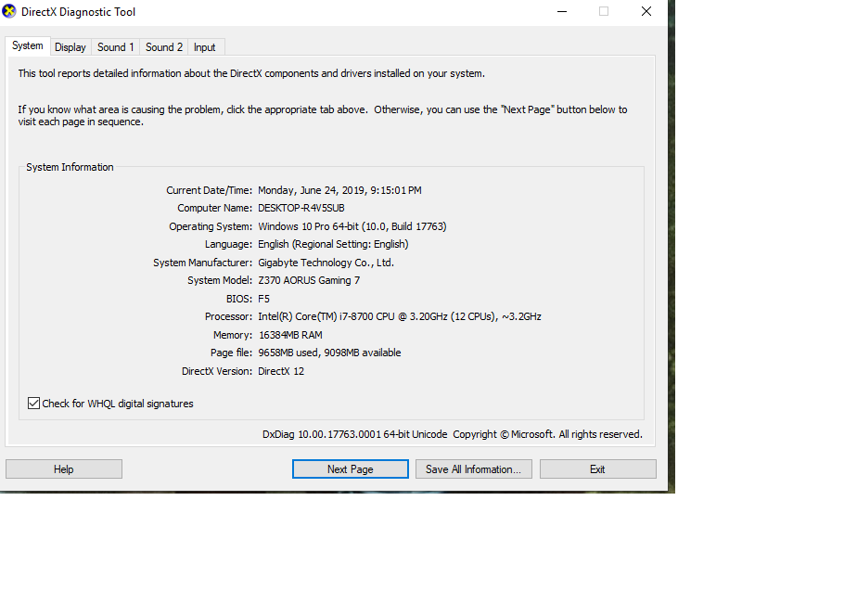This screenshot has height=616, width=857.
Task: Close the DirectX Diagnostic Tool window
Action: tap(646, 11)
